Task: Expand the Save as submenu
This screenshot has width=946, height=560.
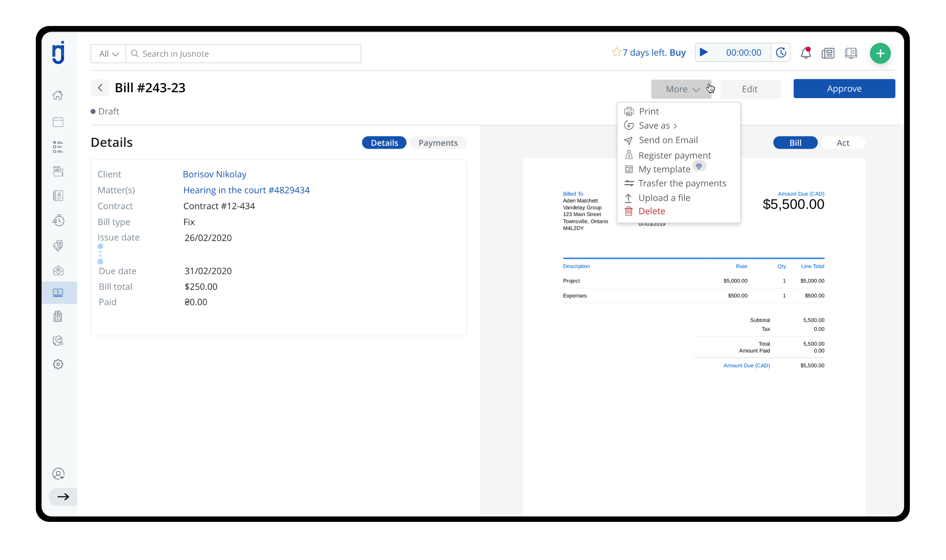Action: pos(657,125)
